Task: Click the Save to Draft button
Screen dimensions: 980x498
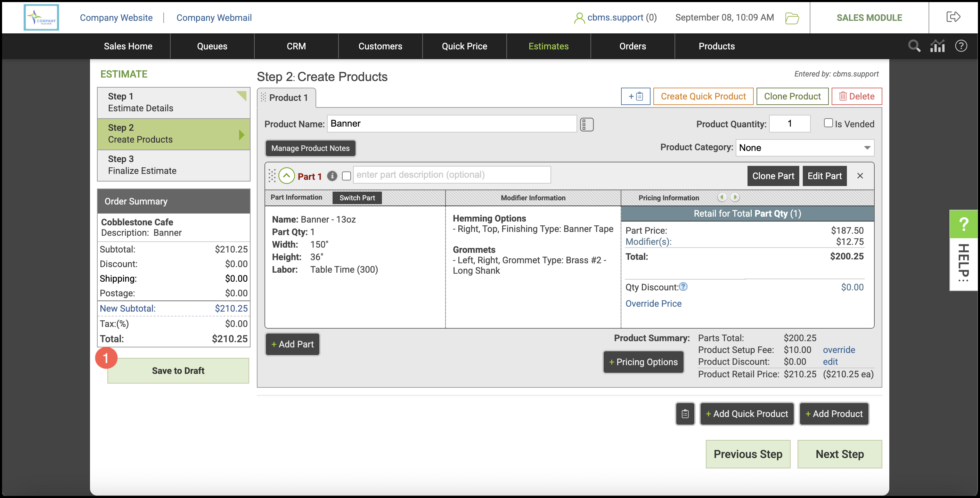Action: (178, 370)
